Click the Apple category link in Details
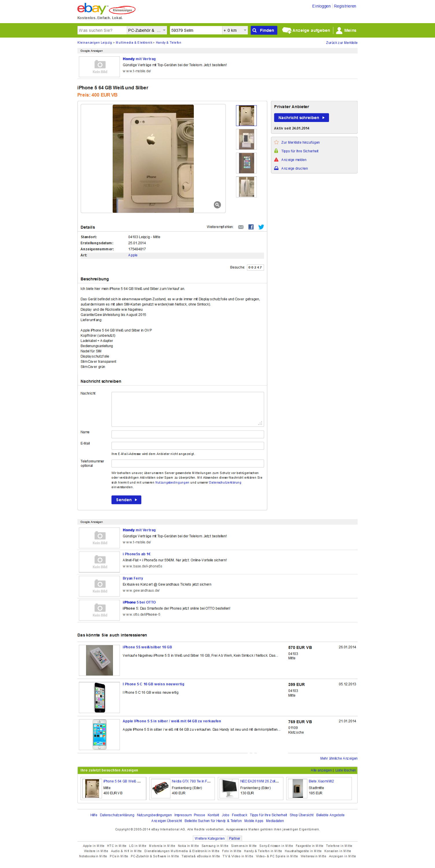The height and width of the screenshot is (868, 435). [133, 255]
